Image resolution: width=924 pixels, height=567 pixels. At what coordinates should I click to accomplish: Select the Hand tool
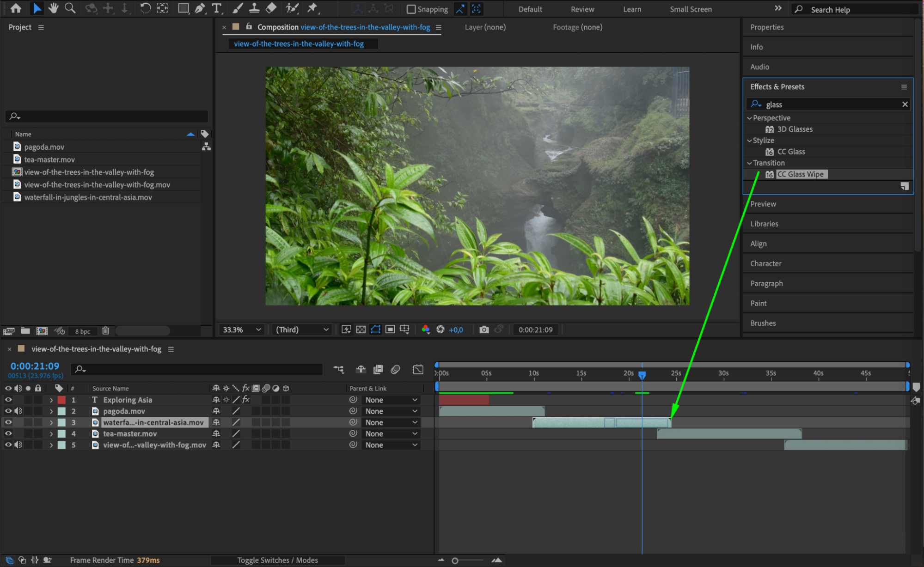coord(53,8)
